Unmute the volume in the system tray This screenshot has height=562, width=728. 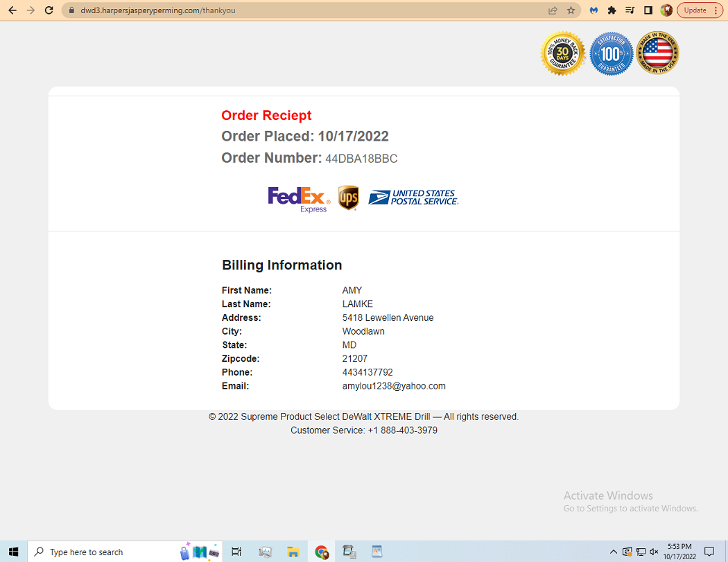[x=654, y=552]
